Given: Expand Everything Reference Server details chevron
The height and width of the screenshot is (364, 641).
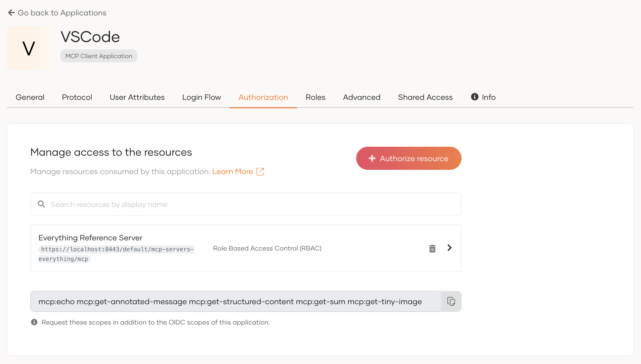Looking at the screenshot, I should pos(449,248).
